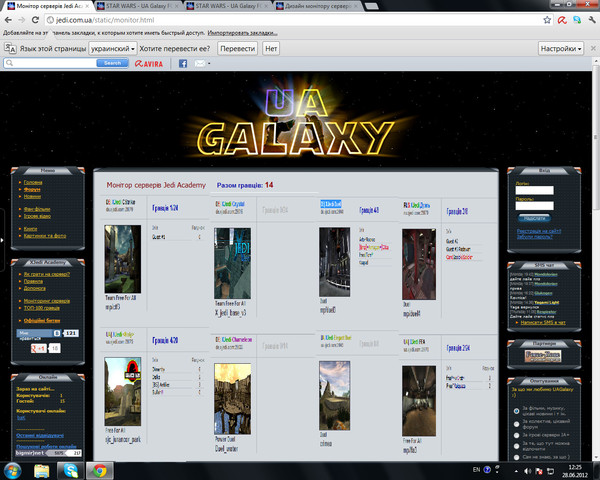Select first poll option За фільми, музику

coord(516,411)
